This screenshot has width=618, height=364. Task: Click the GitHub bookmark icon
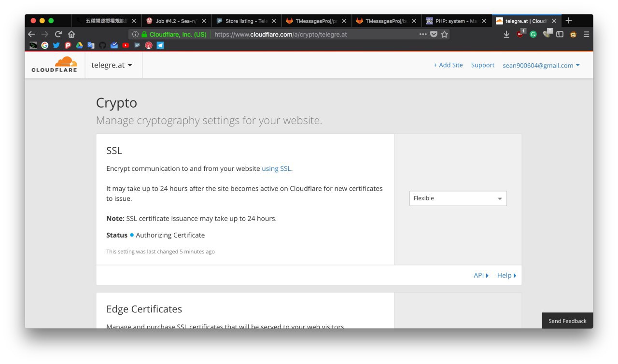click(x=102, y=45)
